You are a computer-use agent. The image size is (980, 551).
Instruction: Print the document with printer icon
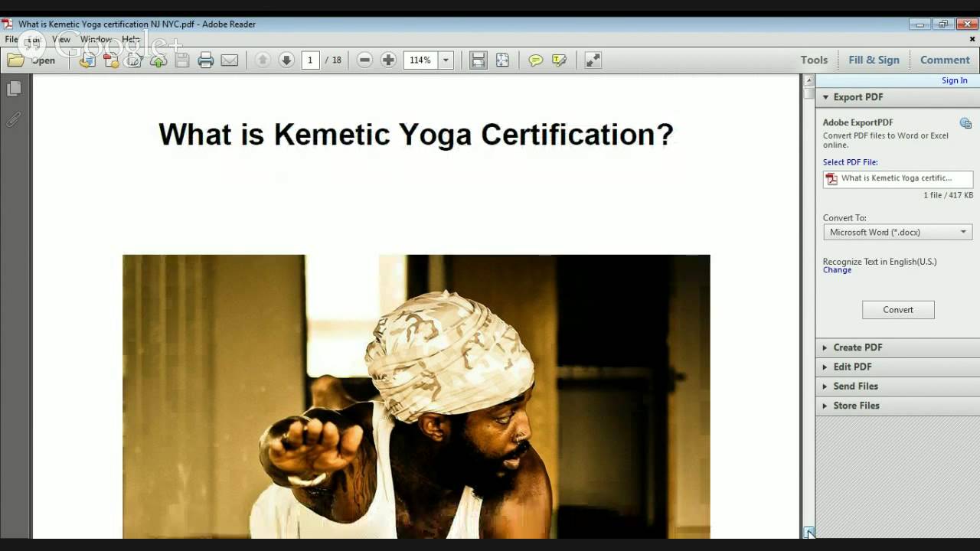tap(205, 60)
